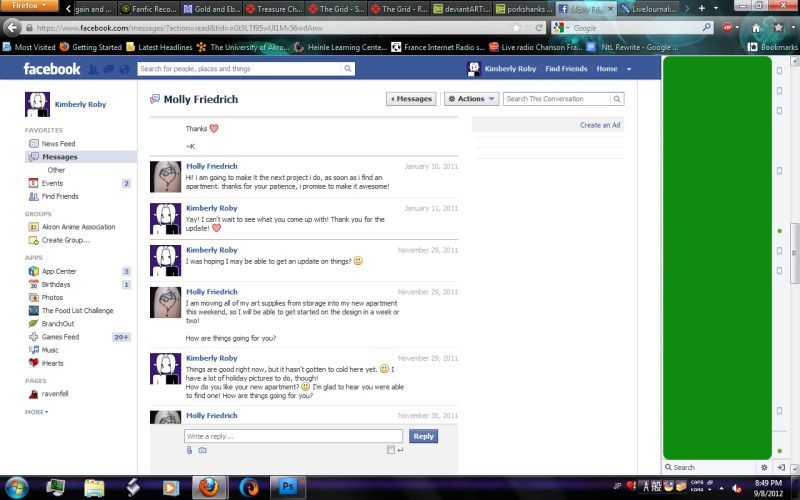Switch to porkshanks browser tab
The height and width of the screenshot is (500, 800).
[524, 9]
